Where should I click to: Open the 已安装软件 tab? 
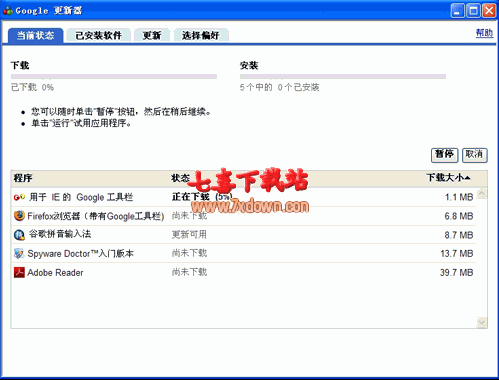point(98,35)
